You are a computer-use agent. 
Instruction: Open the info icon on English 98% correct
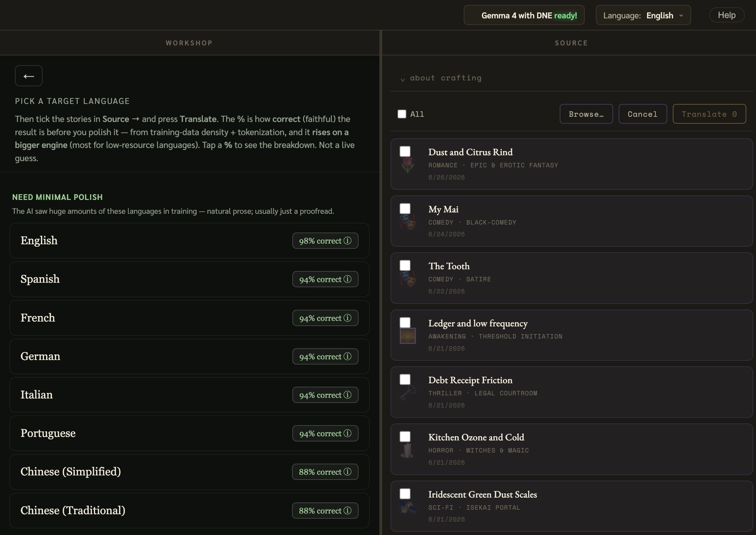[347, 240]
